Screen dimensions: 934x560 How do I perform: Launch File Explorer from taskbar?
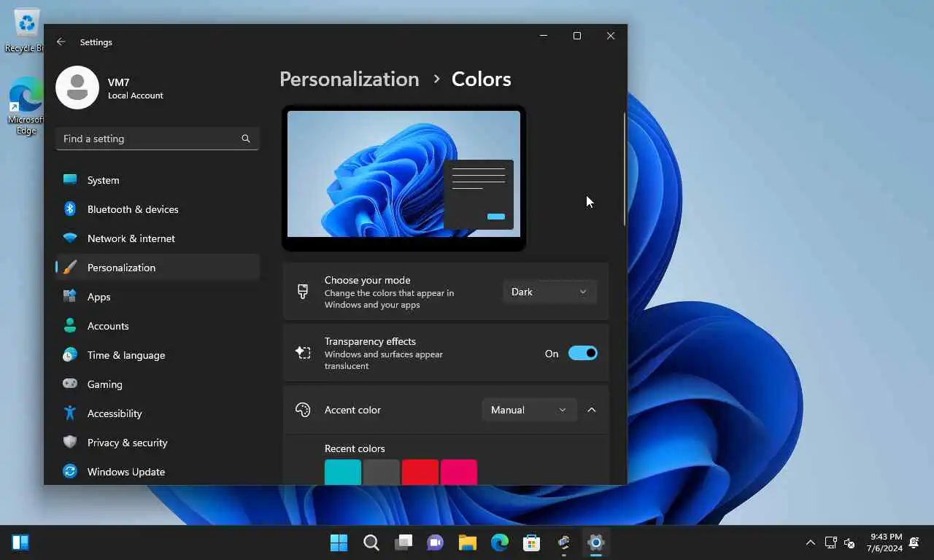coord(467,542)
